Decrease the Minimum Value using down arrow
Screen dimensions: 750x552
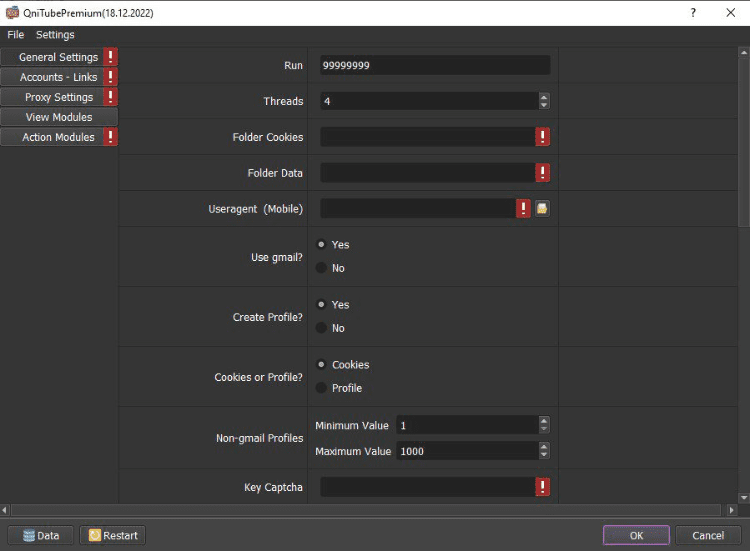tap(544, 429)
